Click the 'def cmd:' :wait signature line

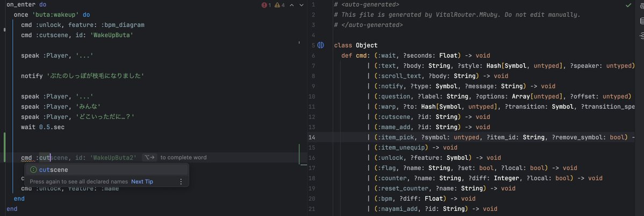(416, 55)
